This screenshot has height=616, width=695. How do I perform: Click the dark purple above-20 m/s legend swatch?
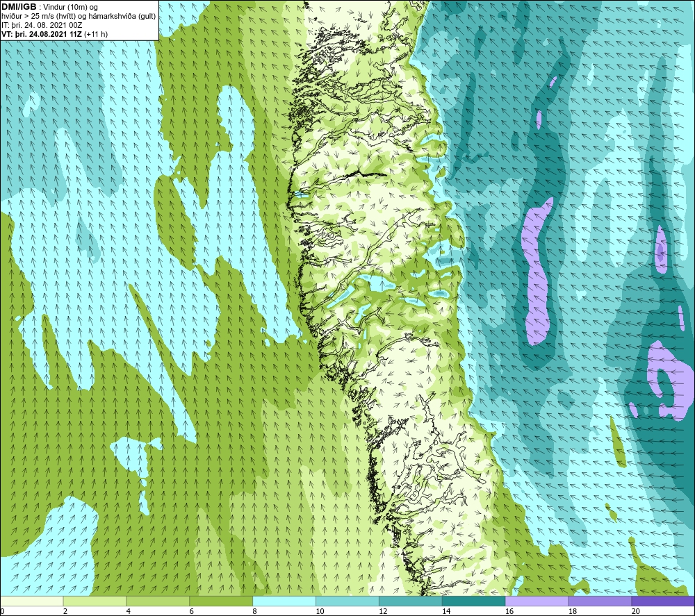(x=663, y=601)
